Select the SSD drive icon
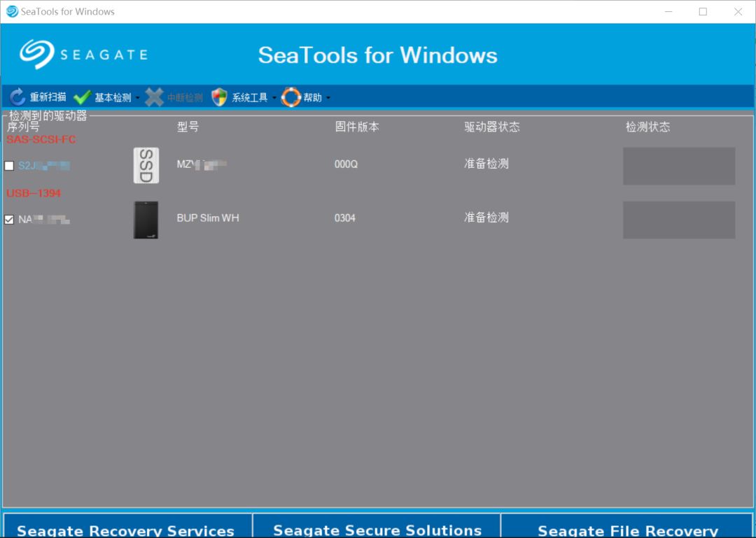 pos(146,166)
